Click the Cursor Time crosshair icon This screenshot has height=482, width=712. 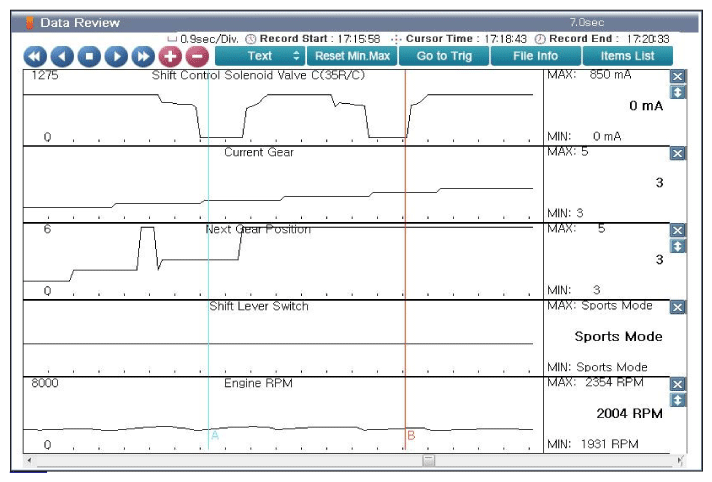[x=396, y=39]
